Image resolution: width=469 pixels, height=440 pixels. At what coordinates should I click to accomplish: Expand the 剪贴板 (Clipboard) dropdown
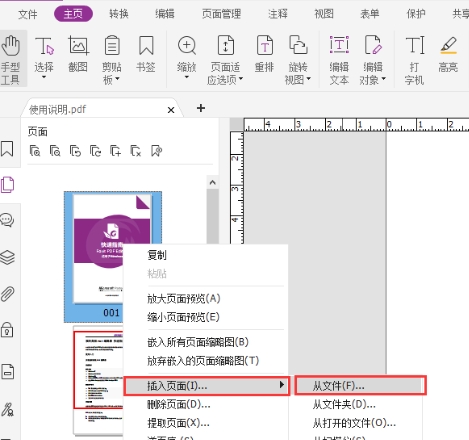coord(117,79)
